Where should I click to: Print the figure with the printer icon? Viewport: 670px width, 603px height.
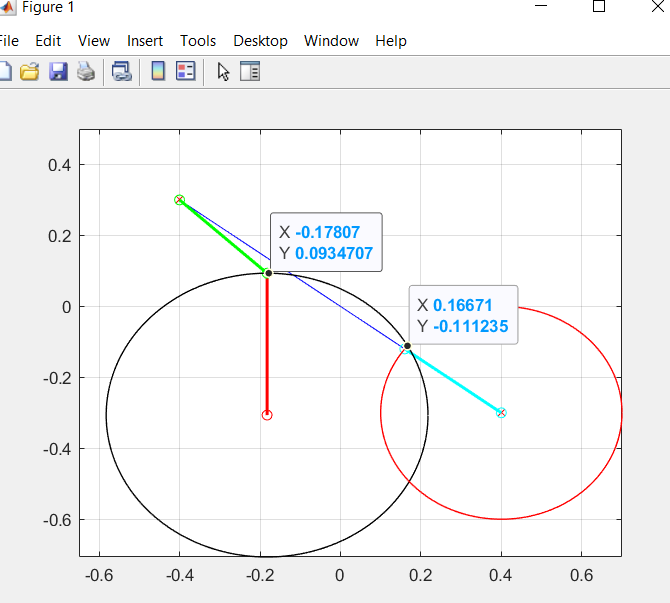(x=85, y=72)
